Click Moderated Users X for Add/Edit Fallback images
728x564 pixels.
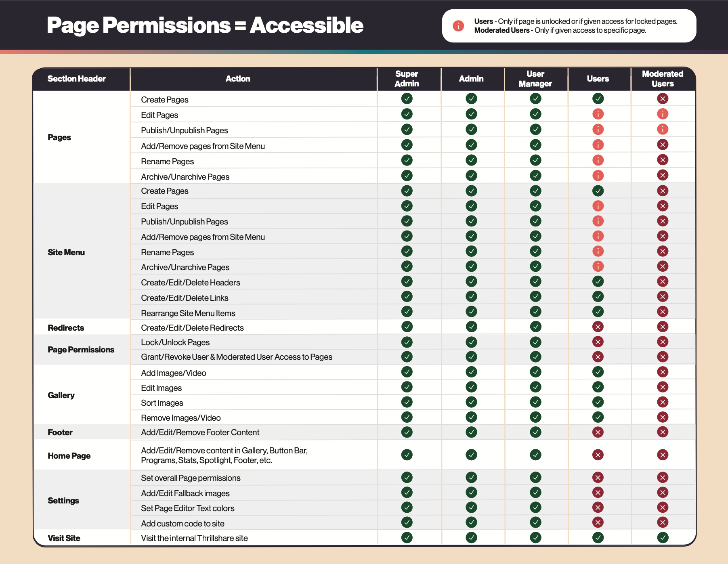(x=663, y=493)
